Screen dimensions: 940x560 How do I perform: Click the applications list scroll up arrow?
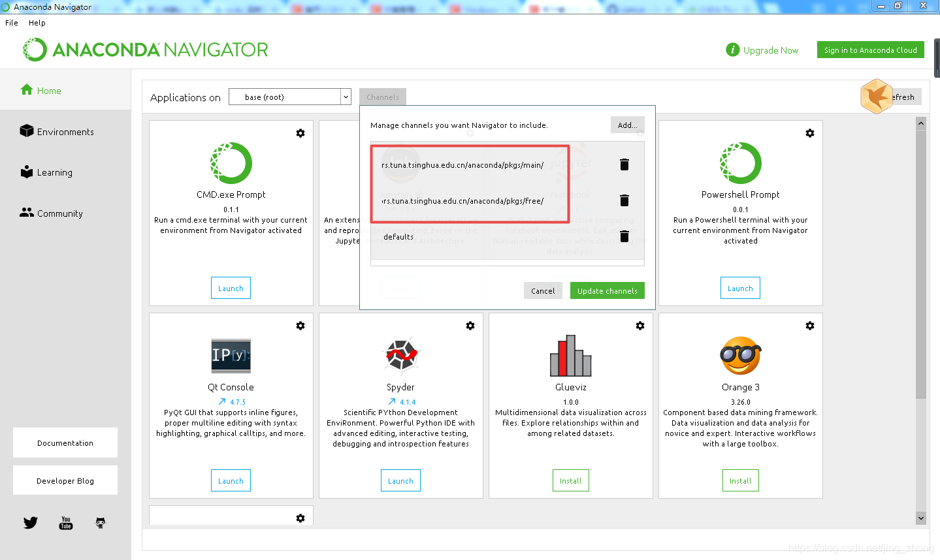(x=921, y=123)
